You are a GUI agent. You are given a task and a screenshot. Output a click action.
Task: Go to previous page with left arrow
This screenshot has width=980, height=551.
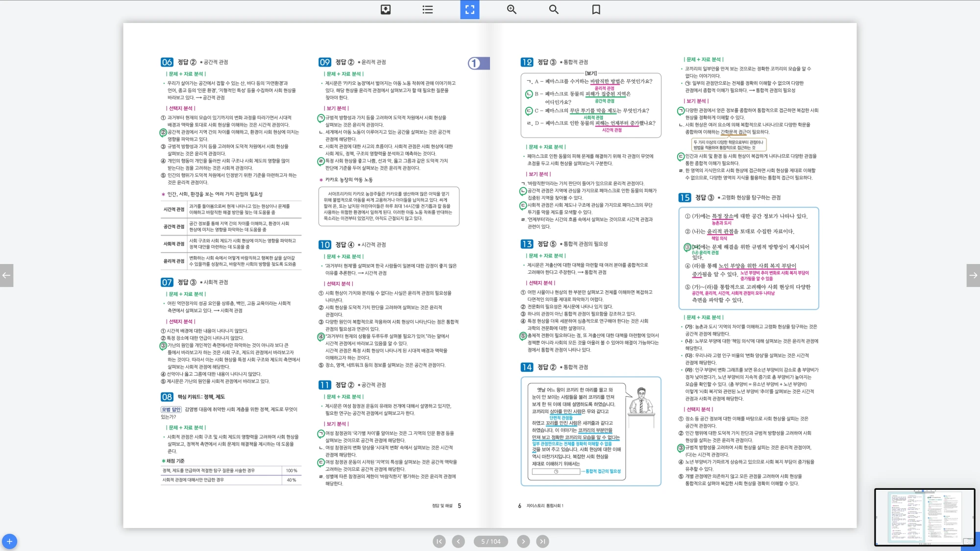(6, 275)
